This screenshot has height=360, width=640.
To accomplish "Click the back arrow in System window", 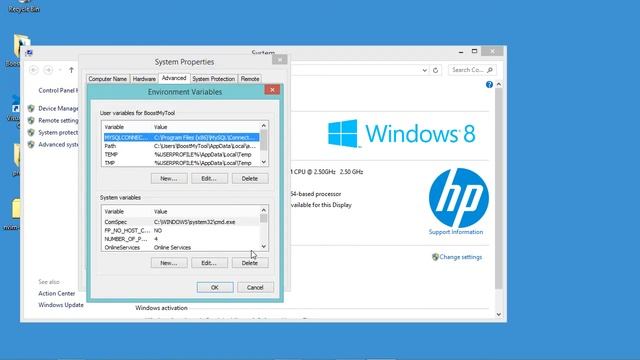I will [34, 70].
